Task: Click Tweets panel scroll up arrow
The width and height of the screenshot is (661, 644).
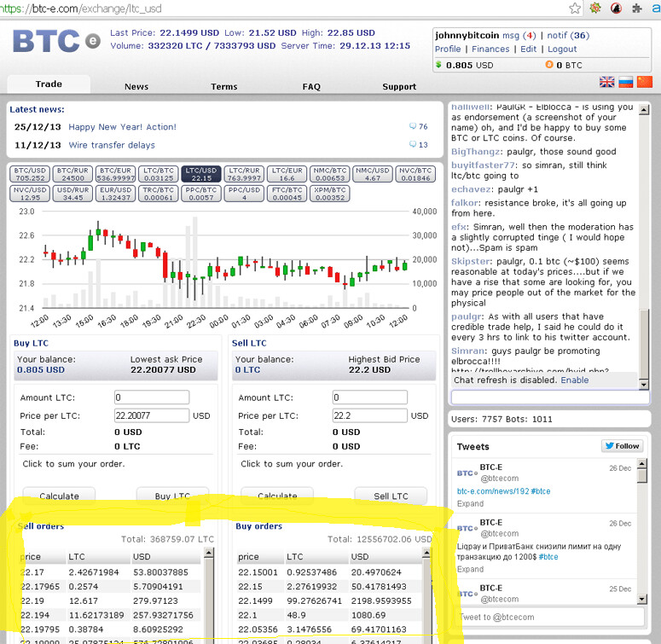Action: pos(641,464)
